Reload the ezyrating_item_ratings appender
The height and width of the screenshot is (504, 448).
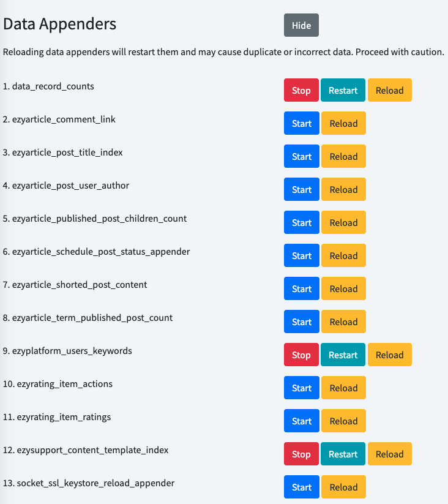(x=343, y=421)
